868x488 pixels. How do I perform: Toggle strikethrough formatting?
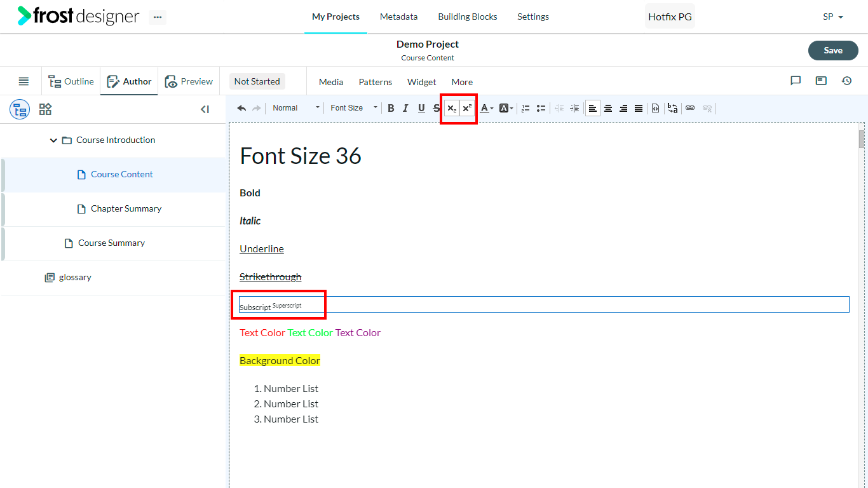[x=436, y=108]
